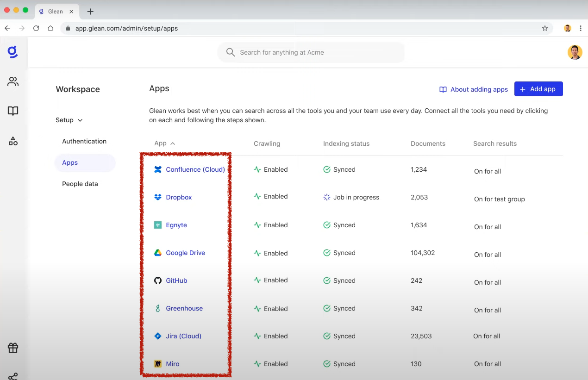Viewport: 588px width, 380px height.
Task: Click the Jira document count 23,503
Action: point(421,336)
